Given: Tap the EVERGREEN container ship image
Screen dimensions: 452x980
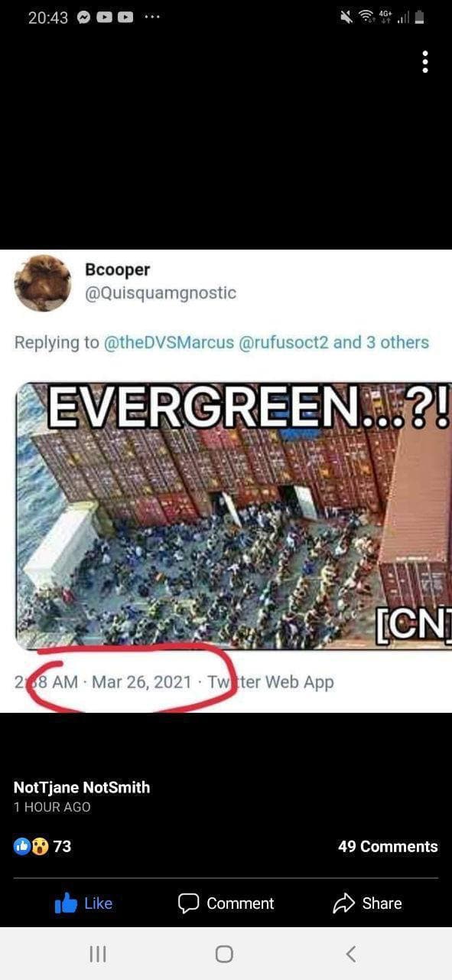Looking at the screenshot, I should (x=233, y=516).
